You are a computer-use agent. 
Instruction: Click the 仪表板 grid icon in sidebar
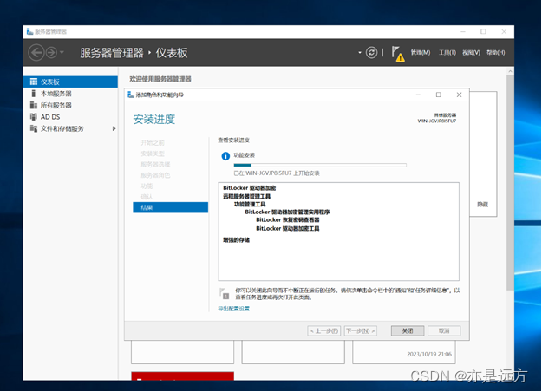34,82
